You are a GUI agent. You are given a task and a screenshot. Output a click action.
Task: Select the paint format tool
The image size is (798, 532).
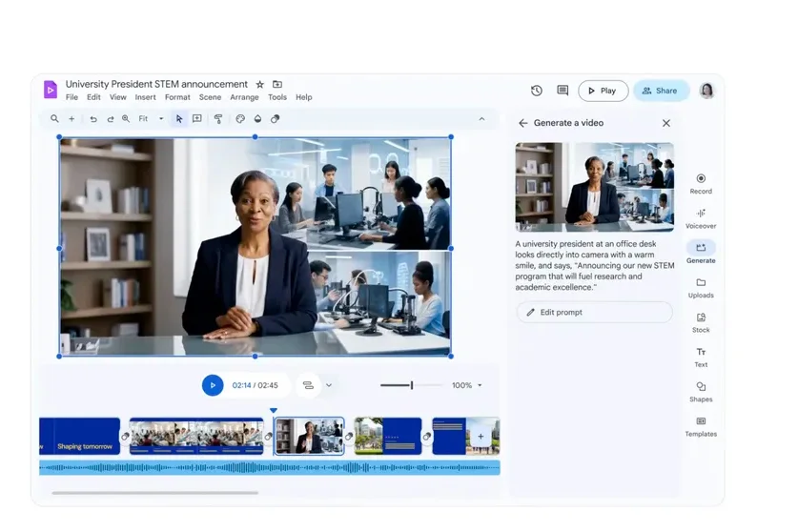coord(218,119)
